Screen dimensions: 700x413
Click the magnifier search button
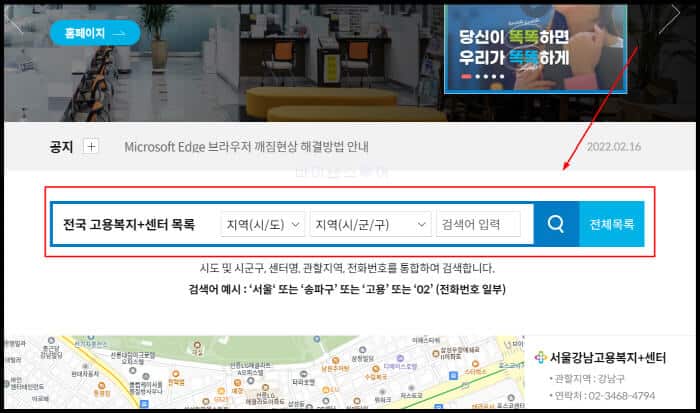[x=556, y=224]
